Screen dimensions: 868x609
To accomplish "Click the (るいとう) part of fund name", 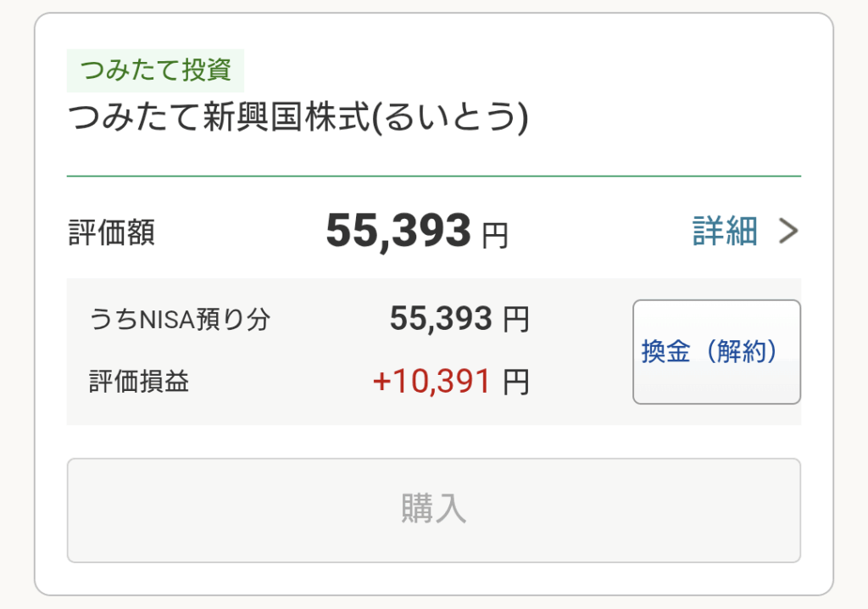I will [451, 120].
